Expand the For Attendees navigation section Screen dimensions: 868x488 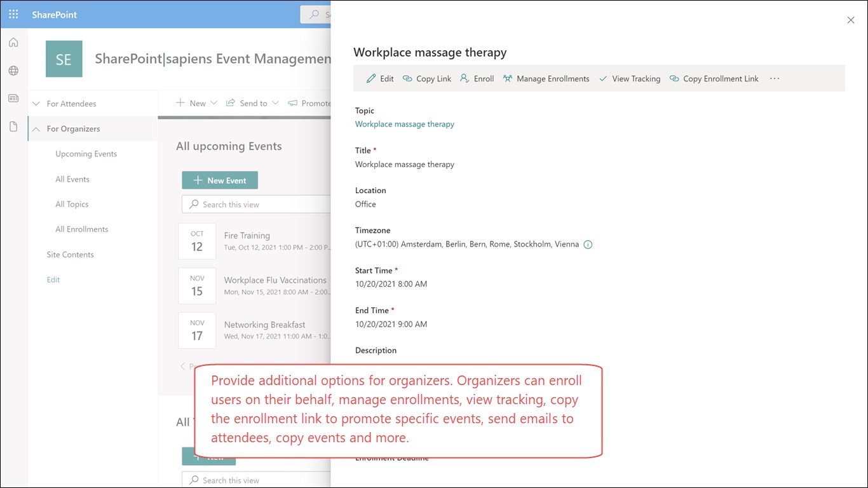point(36,104)
